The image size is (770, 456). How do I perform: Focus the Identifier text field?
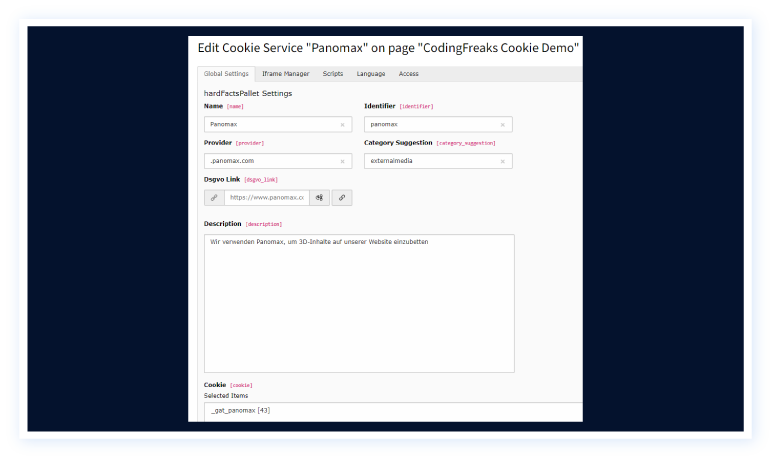pos(430,125)
